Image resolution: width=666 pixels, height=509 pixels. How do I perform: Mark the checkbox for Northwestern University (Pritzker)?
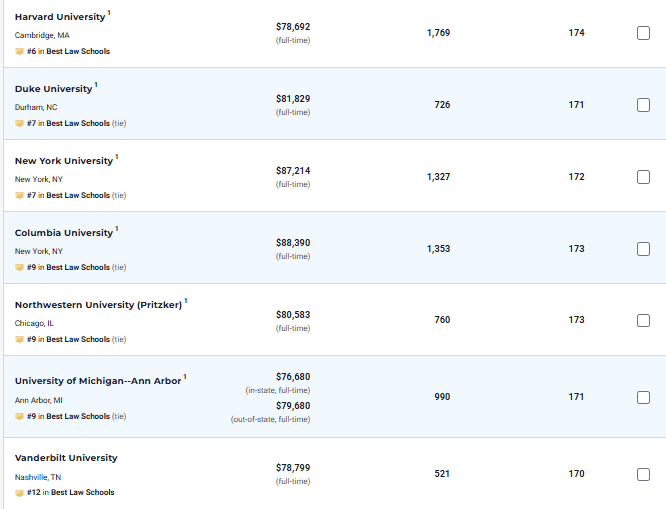tap(644, 321)
